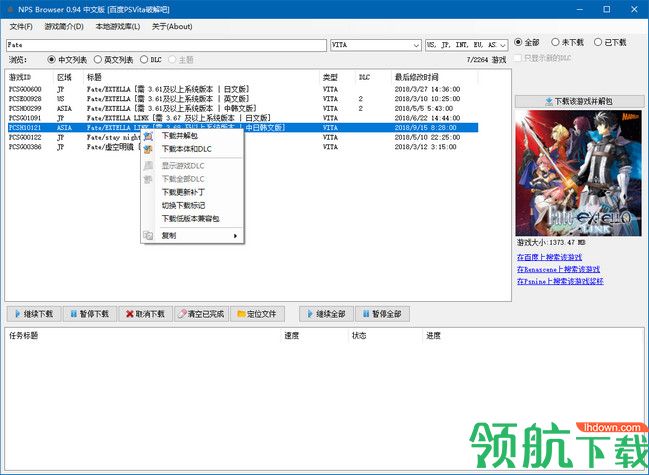The width and height of the screenshot is (649, 475).
Task: Select the 中文列表 radio button
Action: click(51, 60)
